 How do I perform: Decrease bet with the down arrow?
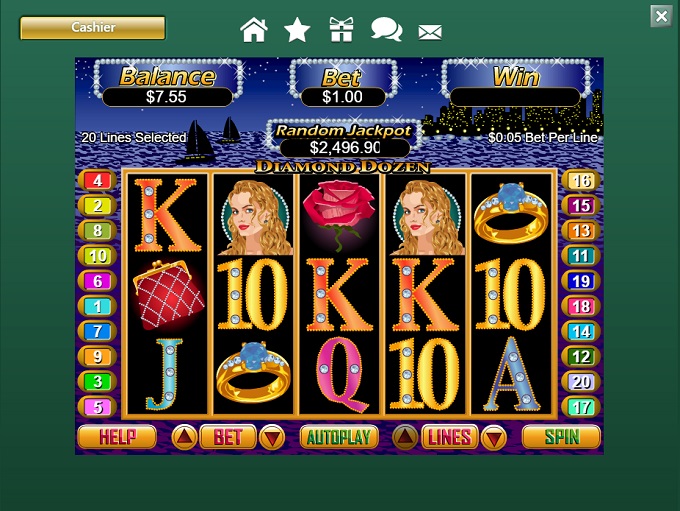pos(272,437)
